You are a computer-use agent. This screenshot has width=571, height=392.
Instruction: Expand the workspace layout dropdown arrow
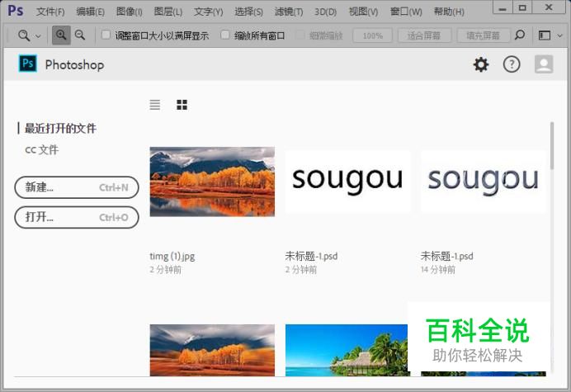[x=560, y=35]
